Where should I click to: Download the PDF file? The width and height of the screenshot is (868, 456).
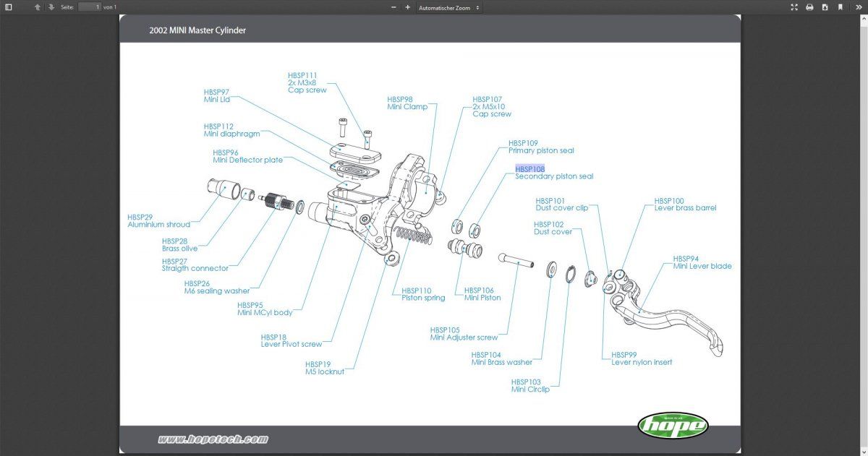tap(825, 7)
